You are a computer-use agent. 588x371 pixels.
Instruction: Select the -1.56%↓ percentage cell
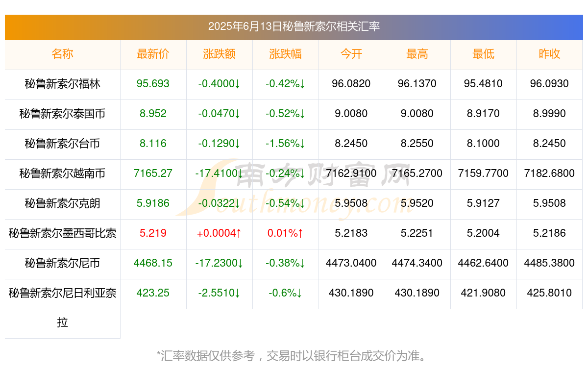pyautogui.click(x=285, y=144)
